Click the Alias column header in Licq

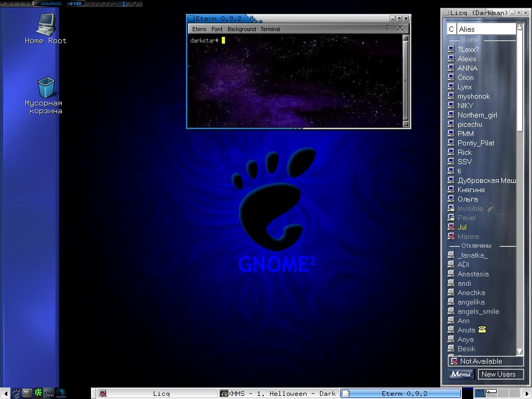tap(486, 29)
